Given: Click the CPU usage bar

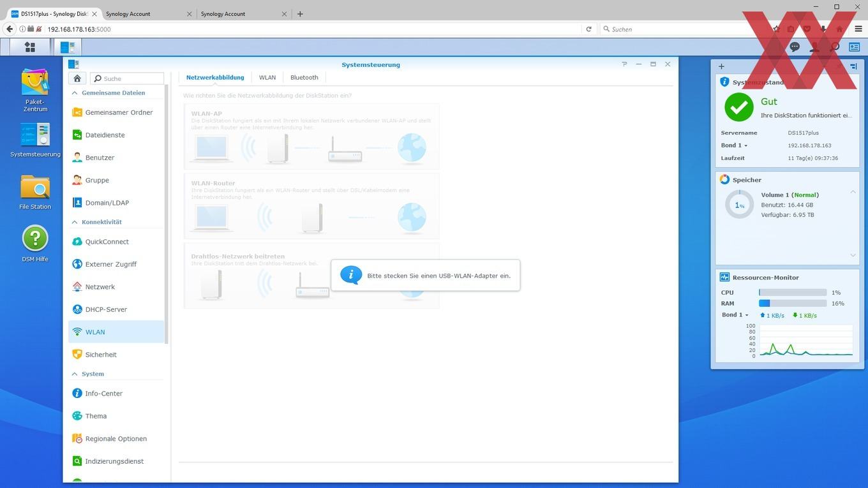Looking at the screenshot, I should [x=793, y=293].
